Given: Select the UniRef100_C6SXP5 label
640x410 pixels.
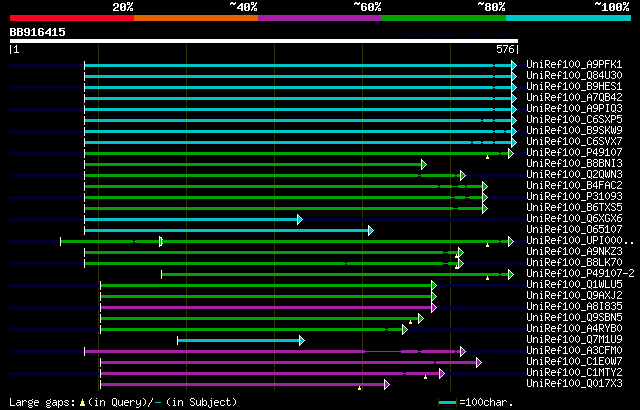Looking at the screenshot, I should pyautogui.click(x=574, y=120).
